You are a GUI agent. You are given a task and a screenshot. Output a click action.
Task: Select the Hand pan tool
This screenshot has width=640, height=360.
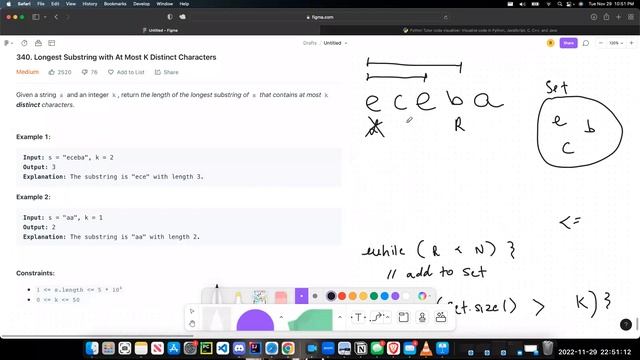(x=192, y=324)
